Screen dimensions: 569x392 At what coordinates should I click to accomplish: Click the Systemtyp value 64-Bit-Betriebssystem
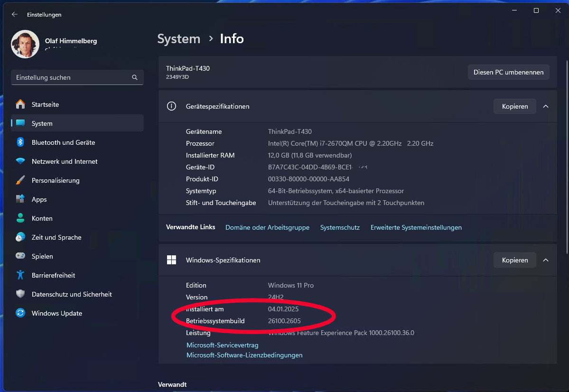point(336,191)
